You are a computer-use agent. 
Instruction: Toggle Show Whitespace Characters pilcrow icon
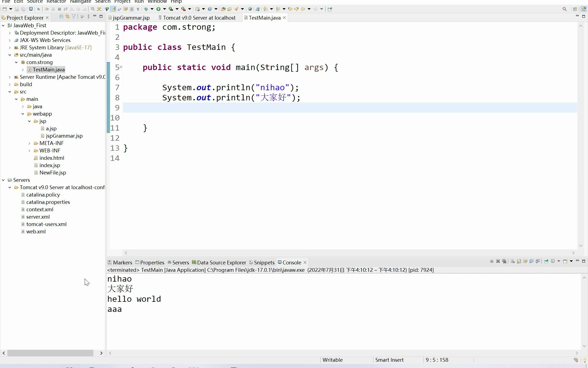[x=138, y=9]
